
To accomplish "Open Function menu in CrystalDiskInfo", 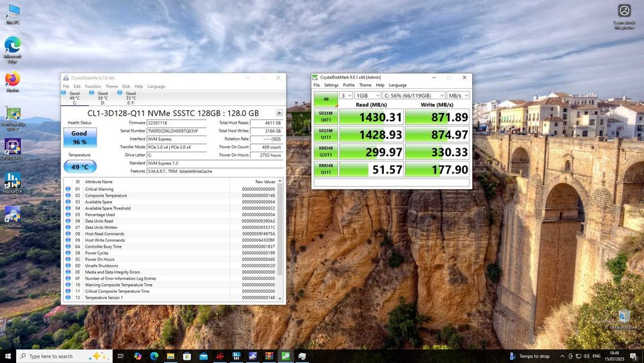I will 93,86.
